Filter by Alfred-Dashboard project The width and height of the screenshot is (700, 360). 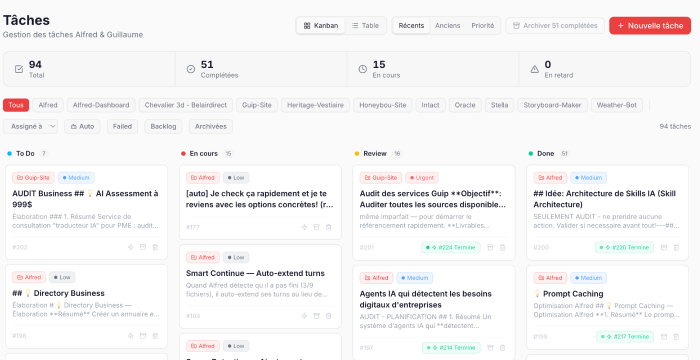[x=101, y=105]
